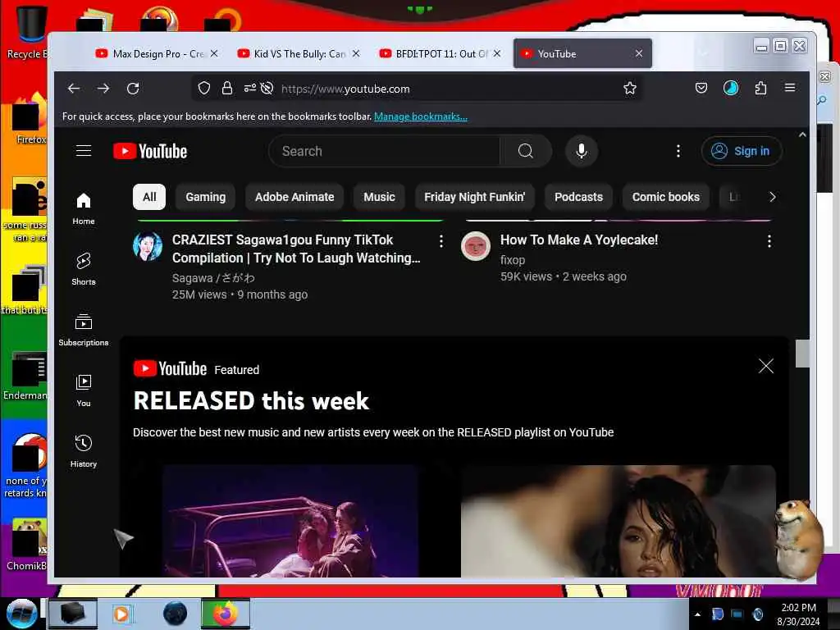The width and height of the screenshot is (840, 630).
Task: Filter by the Gaming chip
Action: 206,197
